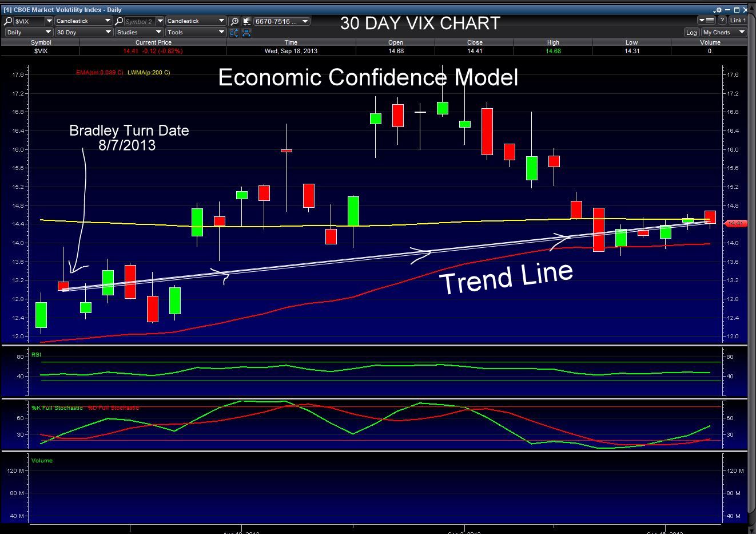
Task: Click the %D Full Stochastic label
Action: tap(113, 408)
